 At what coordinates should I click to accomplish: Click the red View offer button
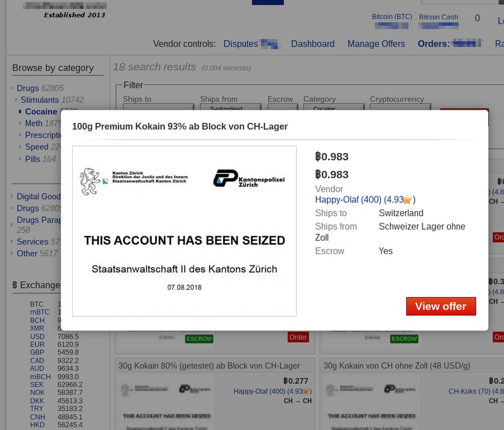coord(440,306)
